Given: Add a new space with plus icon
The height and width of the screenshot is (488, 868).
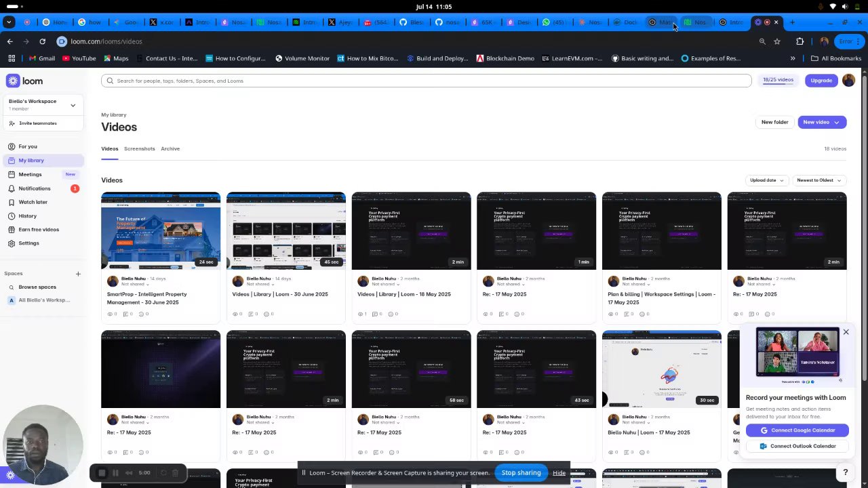Looking at the screenshot, I should 78,274.
